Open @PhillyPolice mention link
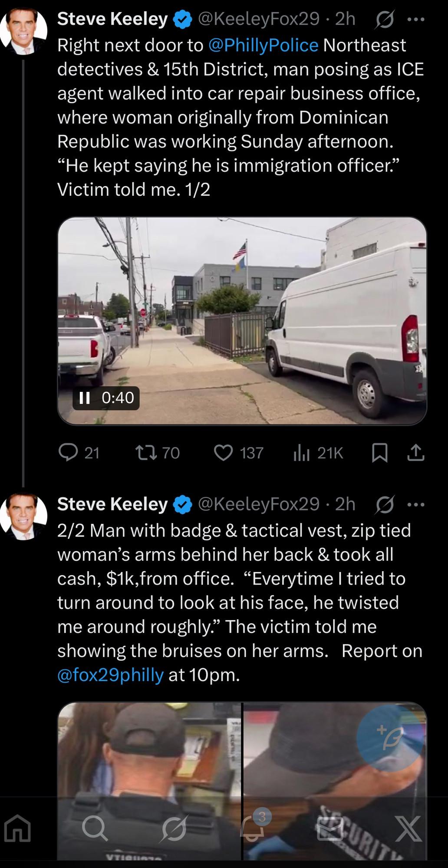 [263, 46]
